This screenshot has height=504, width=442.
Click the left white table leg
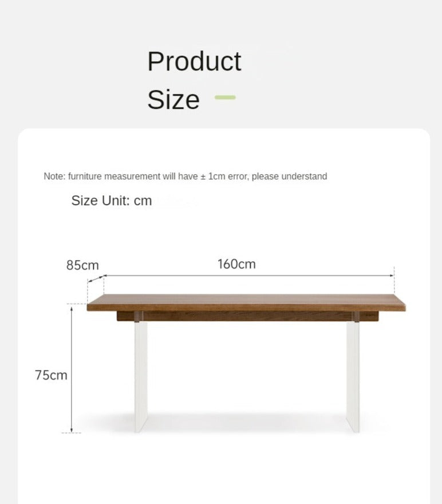tap(141, 375)
